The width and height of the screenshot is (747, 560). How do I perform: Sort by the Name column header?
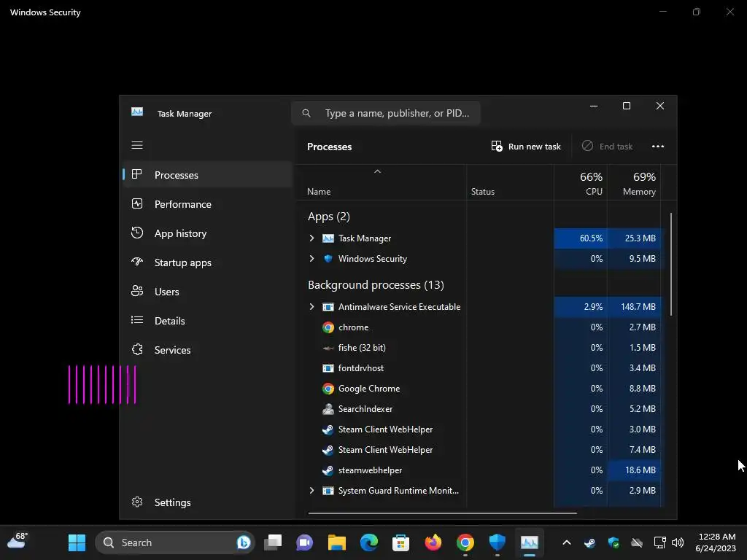[x=319, y=192]
